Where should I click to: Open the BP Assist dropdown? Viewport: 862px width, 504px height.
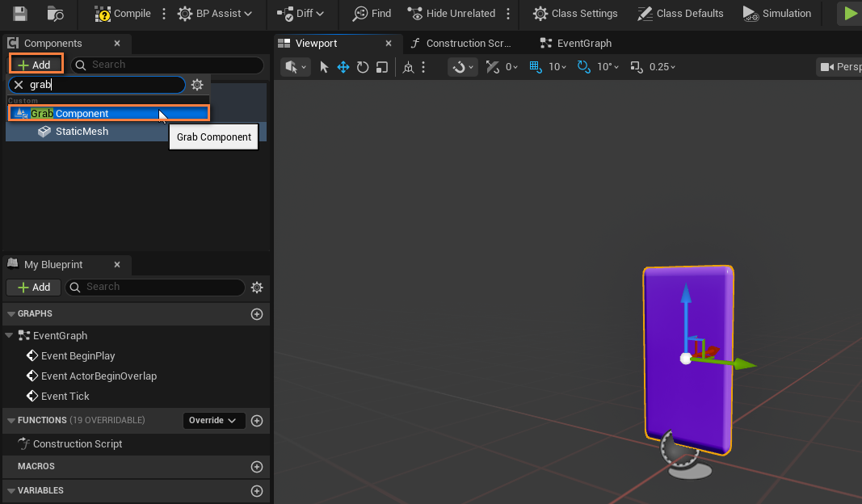pyautogui.click(x=215, y=13)
